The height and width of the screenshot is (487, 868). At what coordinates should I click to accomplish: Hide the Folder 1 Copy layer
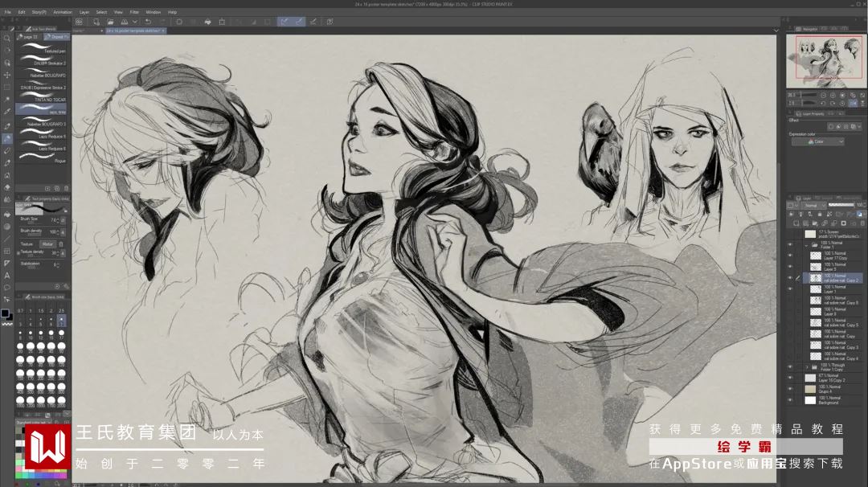(x=790, y=367)
